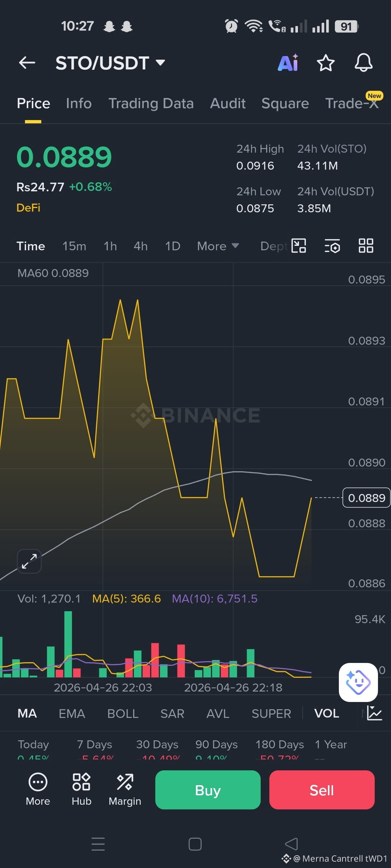The image size is (391, 868).
Task: Open the Hub icon
Action: (x=81, y=790)
